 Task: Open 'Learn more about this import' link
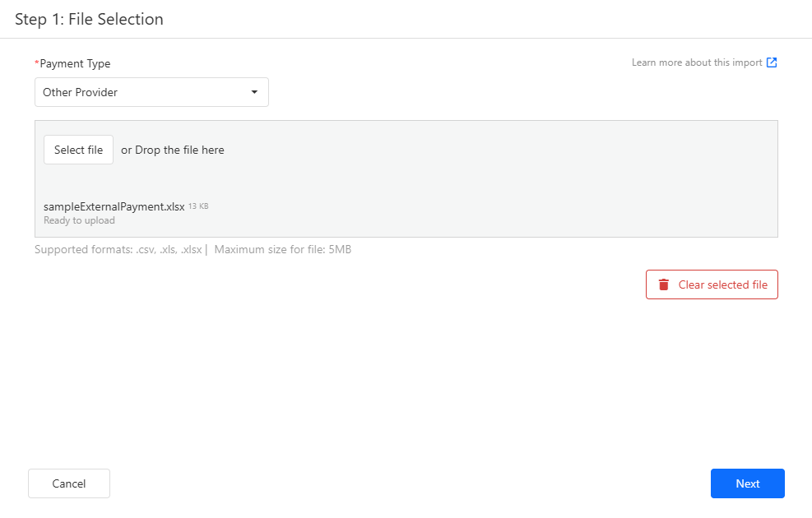click(x=697, y=62)
